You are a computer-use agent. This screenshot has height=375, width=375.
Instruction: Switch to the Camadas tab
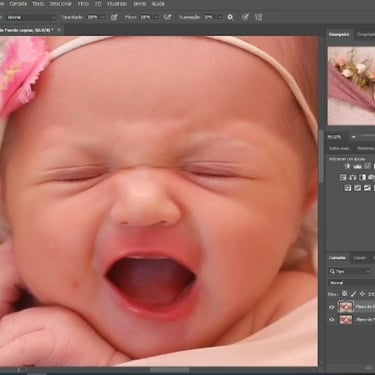(337, 258)
